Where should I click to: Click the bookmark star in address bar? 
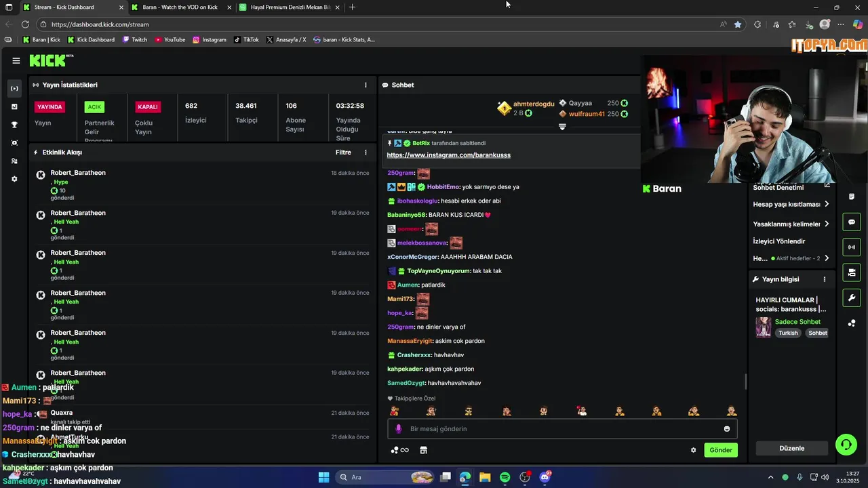[738, 24]
